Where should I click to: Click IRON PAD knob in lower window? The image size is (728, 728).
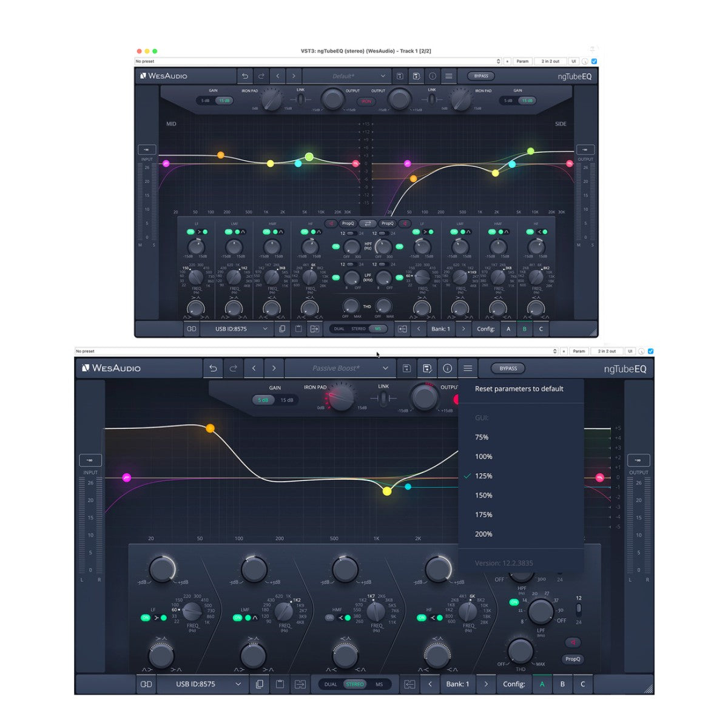(x=342, y=399)
